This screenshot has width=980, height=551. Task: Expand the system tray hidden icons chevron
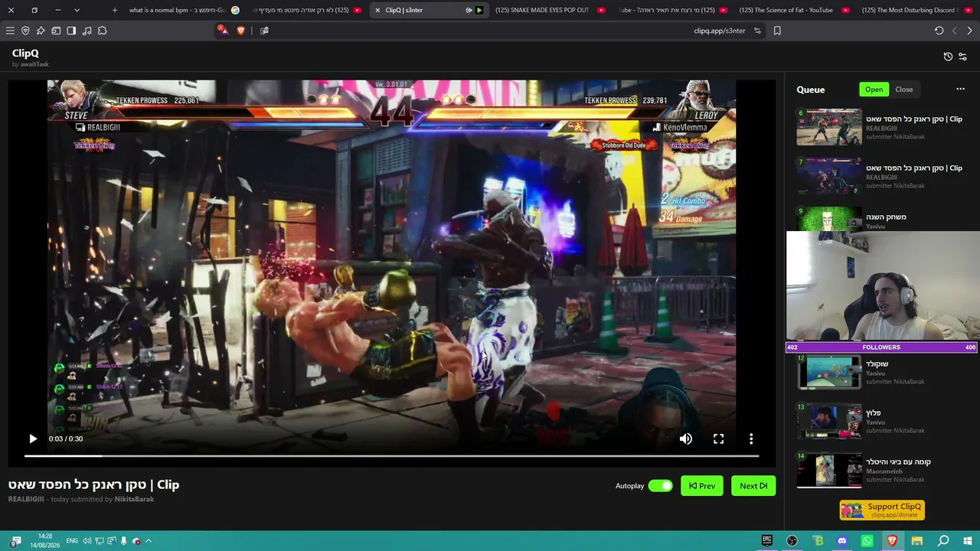click(x=149, y=541)
